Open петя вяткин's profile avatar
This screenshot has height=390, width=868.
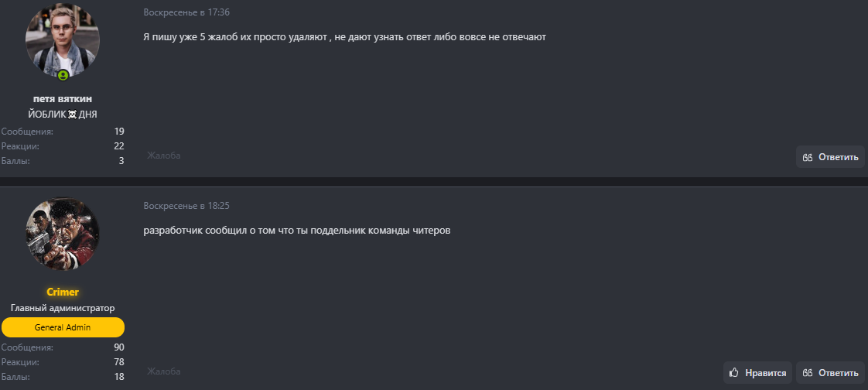63,41
